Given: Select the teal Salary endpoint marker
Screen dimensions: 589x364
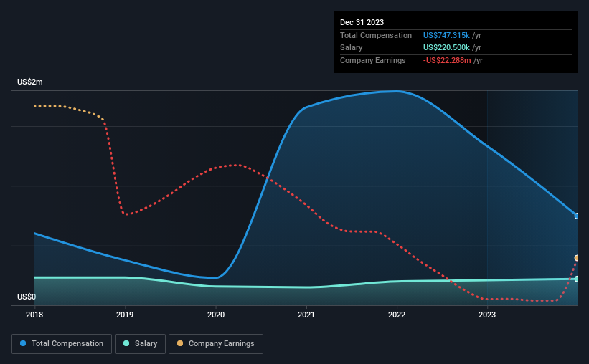Looking at the screenshot, I should [577, 279].
